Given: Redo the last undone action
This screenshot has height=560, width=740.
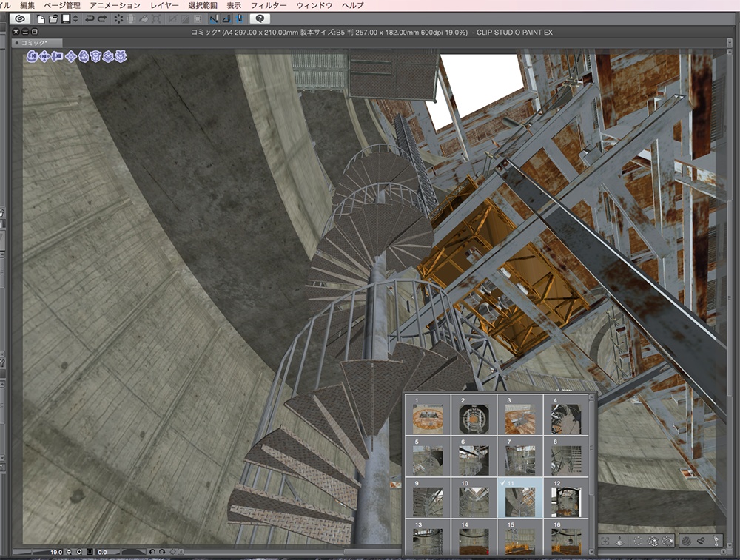Looking at the screenshot, I should coord(102,19).
